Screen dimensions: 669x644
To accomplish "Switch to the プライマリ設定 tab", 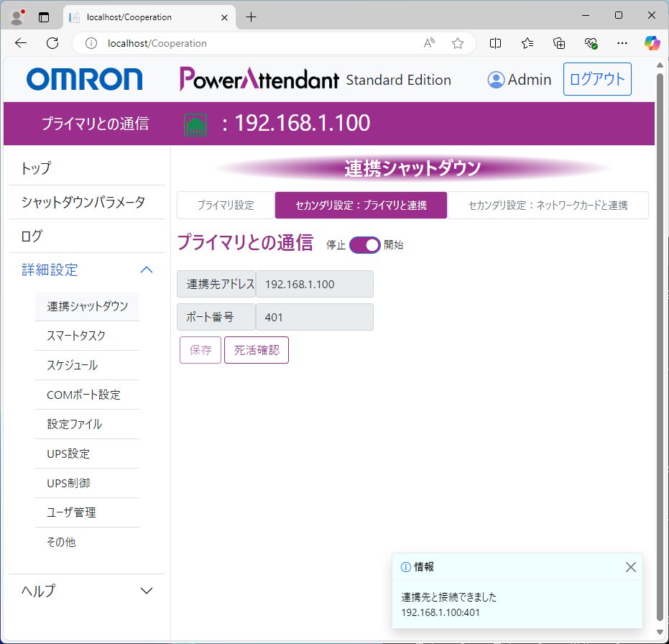I will pos(226,206).
